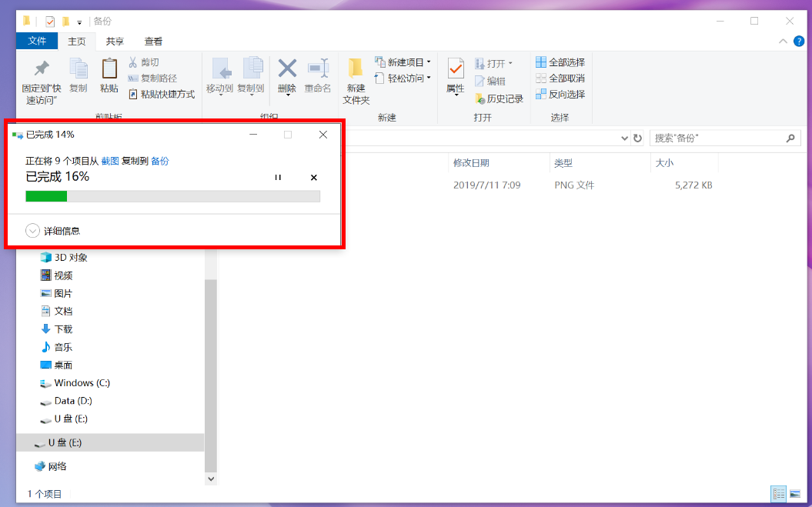812x507 pixels.
Task: Click the 截图 source folder link
Action: point(110,161)
